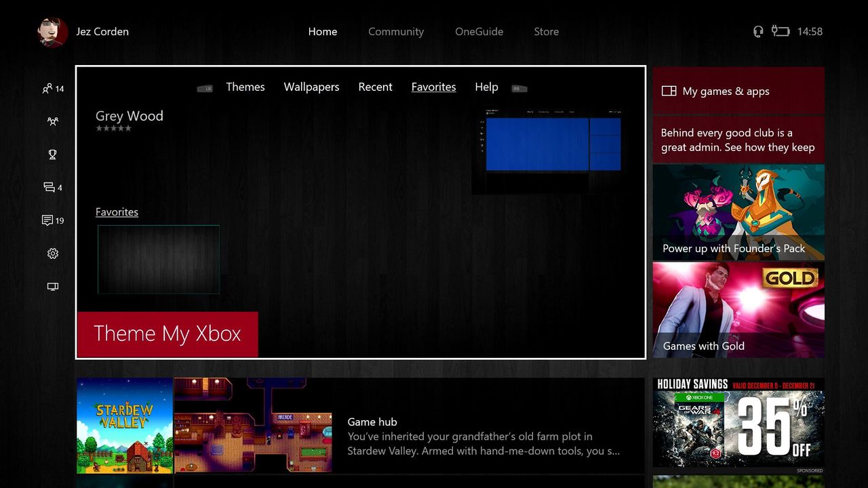This screenshot has height=488, width=868.
Task: Open the OneGuide tab
Action: click(x=479, y=32)
